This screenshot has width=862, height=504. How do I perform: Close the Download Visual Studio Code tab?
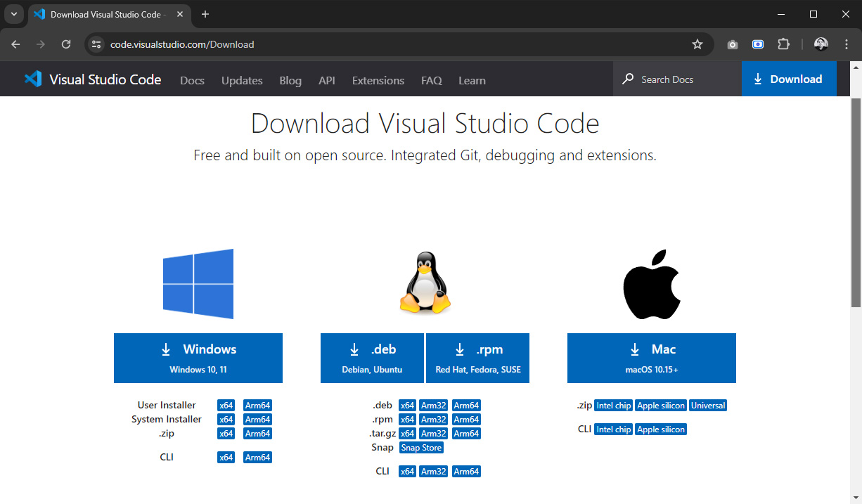[179, 14]
